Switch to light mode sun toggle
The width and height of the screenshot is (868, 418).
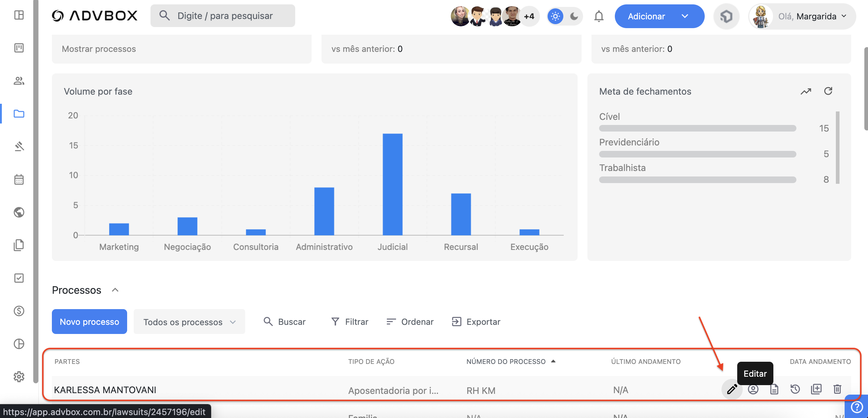tap(555, 16)
